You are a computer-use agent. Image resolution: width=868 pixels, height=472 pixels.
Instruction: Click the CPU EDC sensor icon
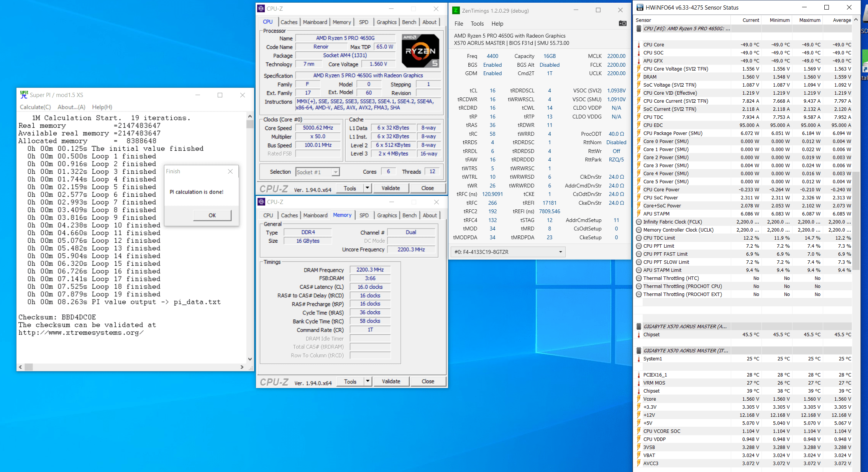(639, 125)
